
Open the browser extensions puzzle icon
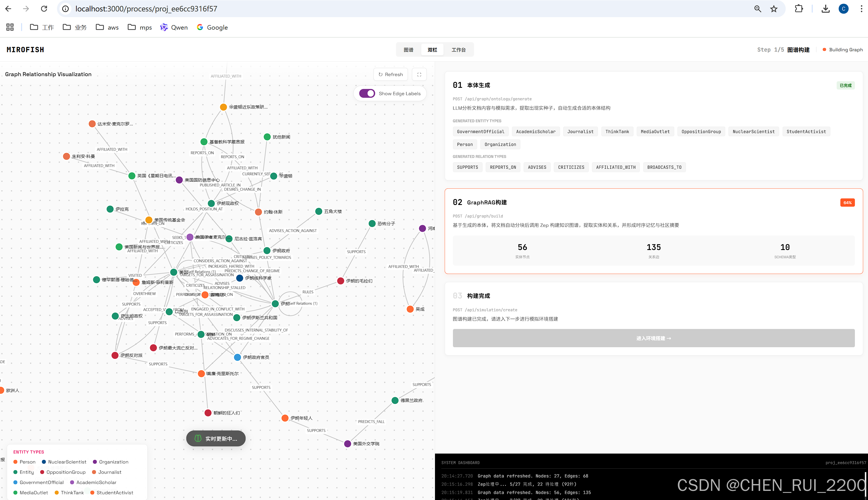799,9
